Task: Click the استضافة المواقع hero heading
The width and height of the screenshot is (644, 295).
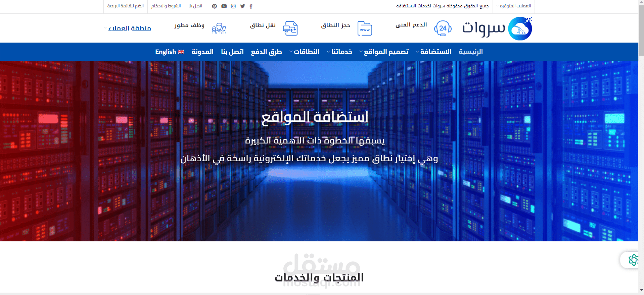Action: tap(315, 117)
